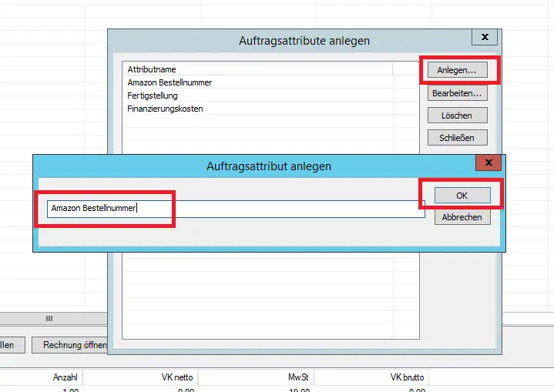The width and height of the screenshot is (554, 392).
Task: Click Abbrechen to cancel attribute creation
Action: (462, 217)
